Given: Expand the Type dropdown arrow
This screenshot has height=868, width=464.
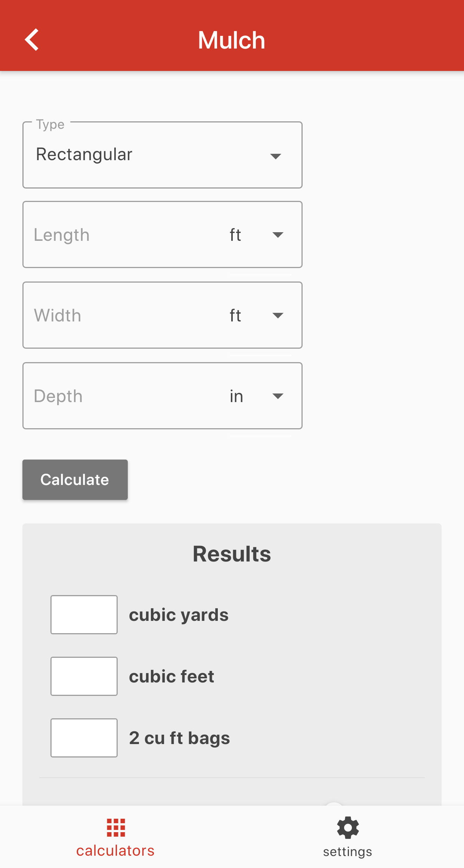Looking at the screenshot, I should 276,156.
